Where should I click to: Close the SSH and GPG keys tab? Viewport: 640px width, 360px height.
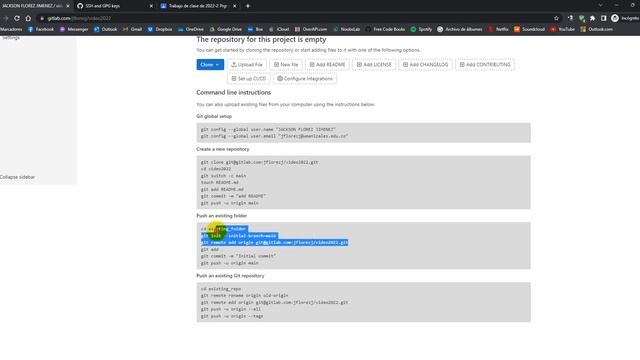(151, 6)
